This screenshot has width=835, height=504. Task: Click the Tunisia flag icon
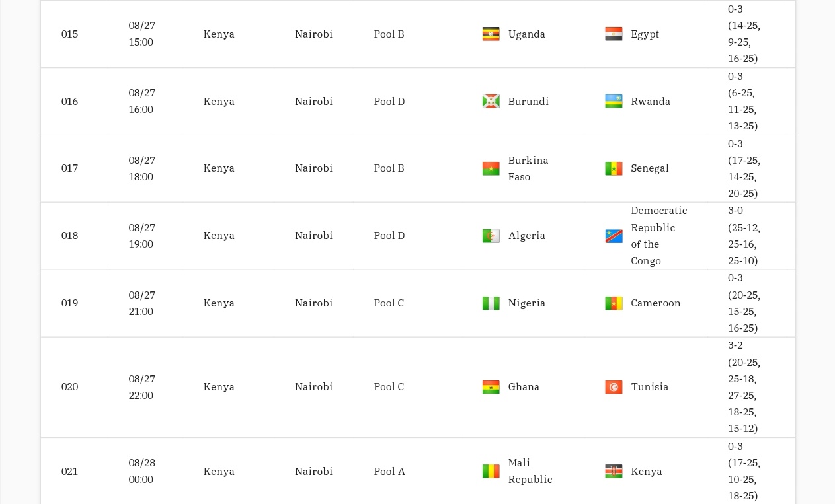coord(614,387)
